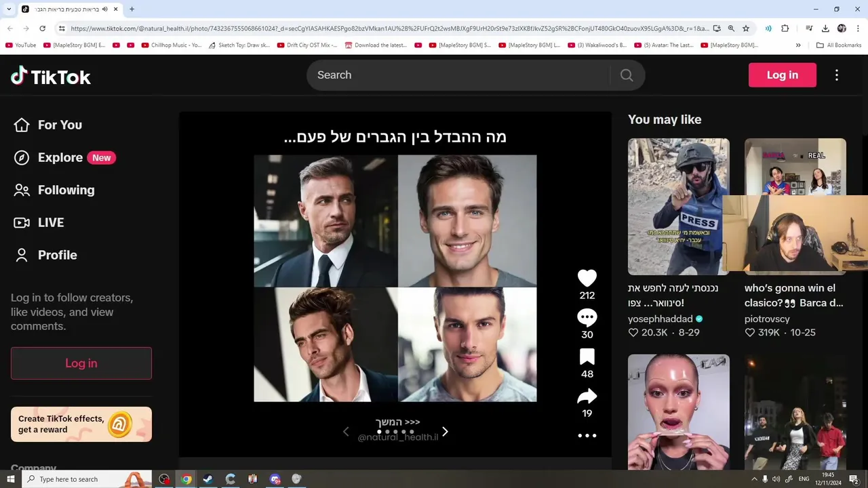Image resolution: width=868 pixels, height=488 pixels.
Task: Click the pink Log in button in the header
Action: 783,75
